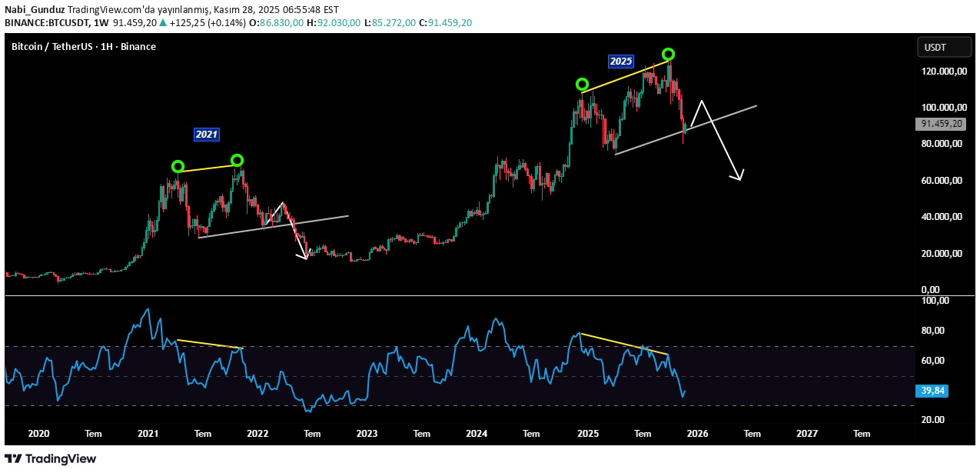
Task: Click the green circle on 2021's first peak
Action: 178,166
